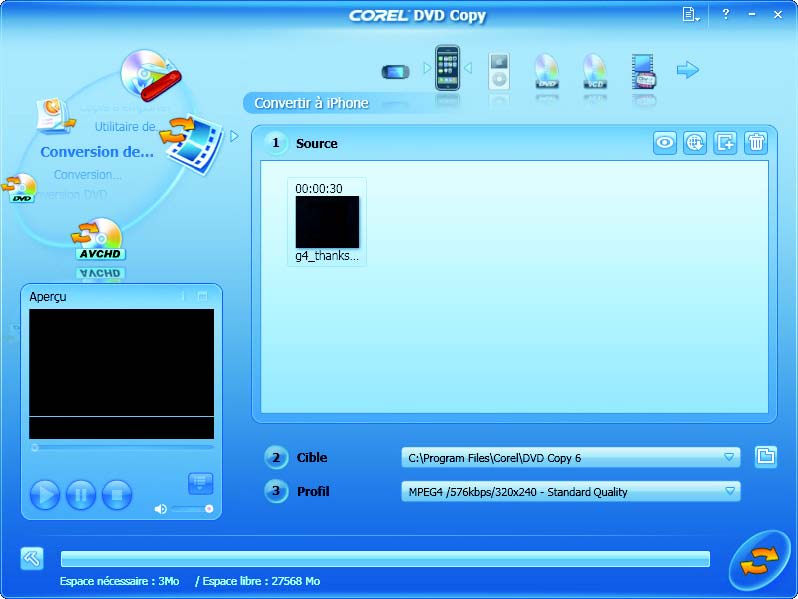The width and height of the screenshot is (798, 599).
Task: Select the g4_thanks video thumbnail
Action: pos(327,222)
